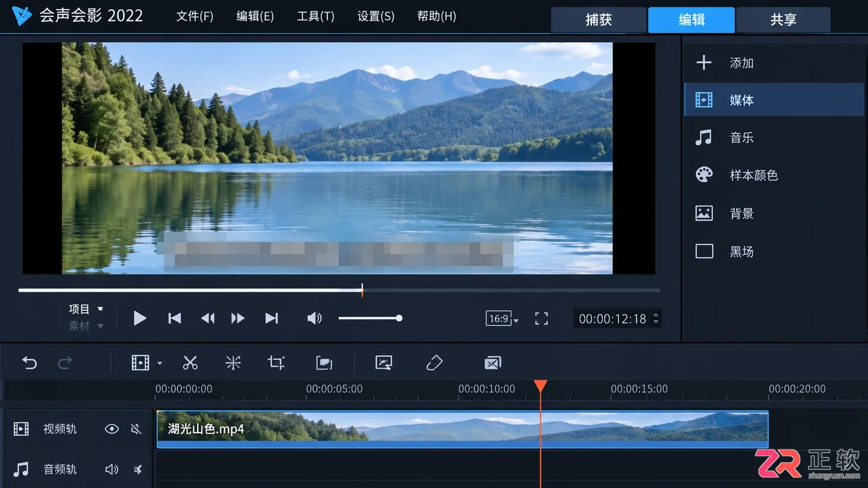Click the preview scrubber progress bar
The width and height of the screenshot is (868, 488).
click(x=339, y=290)
